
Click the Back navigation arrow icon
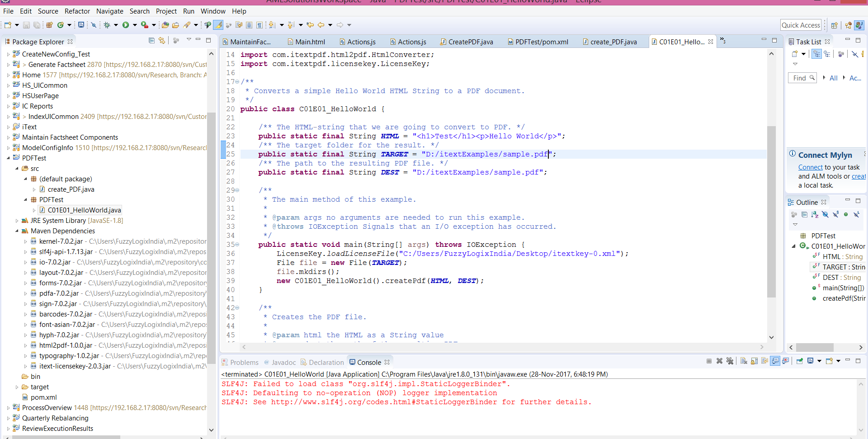(321, 25)
